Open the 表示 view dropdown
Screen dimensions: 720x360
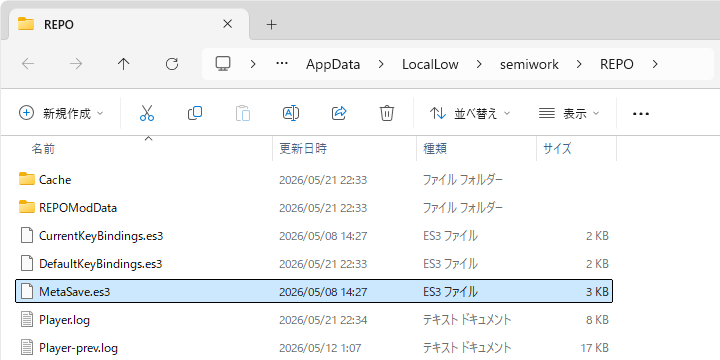click(x=569, y=113)
